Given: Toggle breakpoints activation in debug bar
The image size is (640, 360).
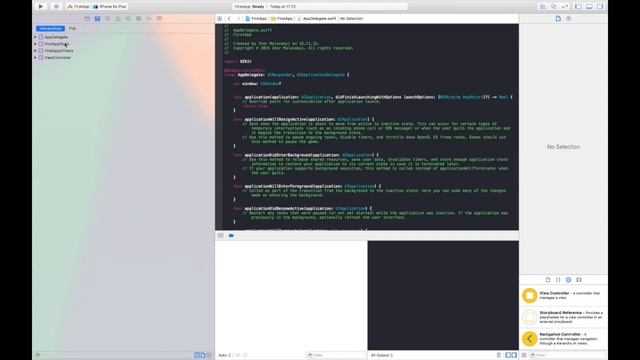Looking at the screenshot, I should coord(231,236).
